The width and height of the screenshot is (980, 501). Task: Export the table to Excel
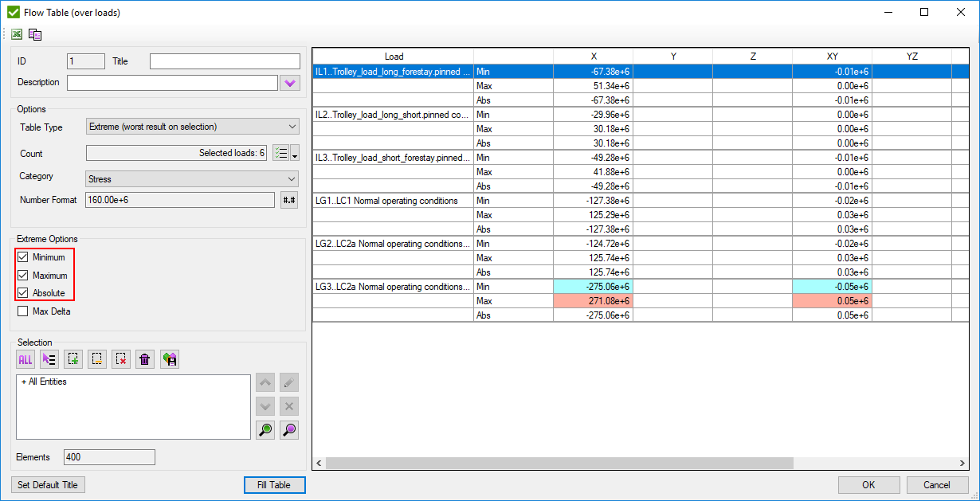[x=16, y=34]
